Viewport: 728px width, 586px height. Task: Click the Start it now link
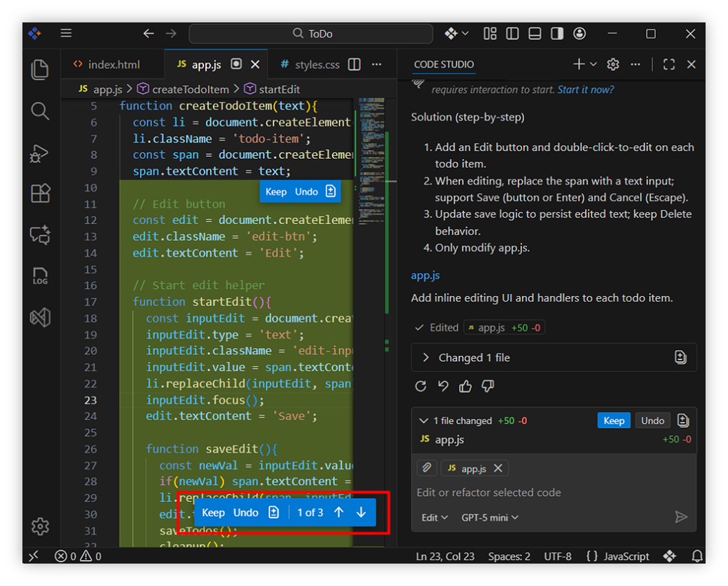point(586,90)
